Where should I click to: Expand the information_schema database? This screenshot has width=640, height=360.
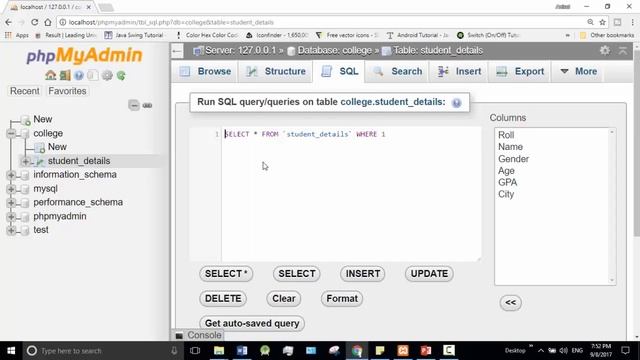click(11, 175)
